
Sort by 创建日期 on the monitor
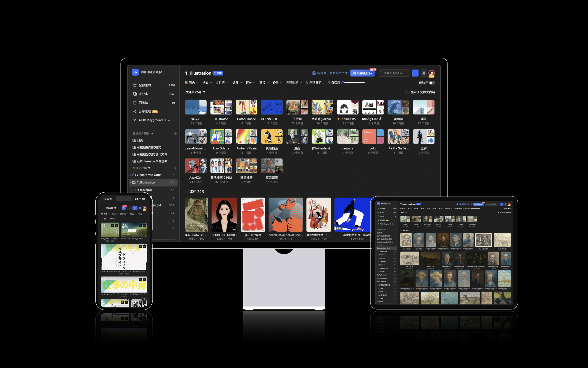[x=315, y=83]
